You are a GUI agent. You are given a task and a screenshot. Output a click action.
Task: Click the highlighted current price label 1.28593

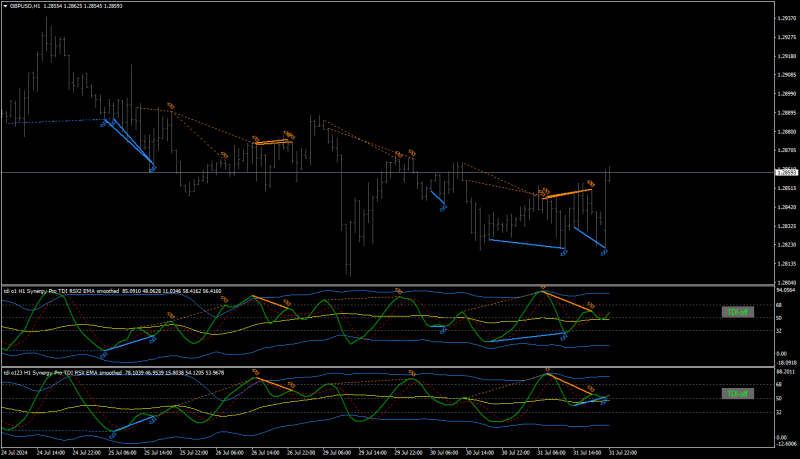786,172
